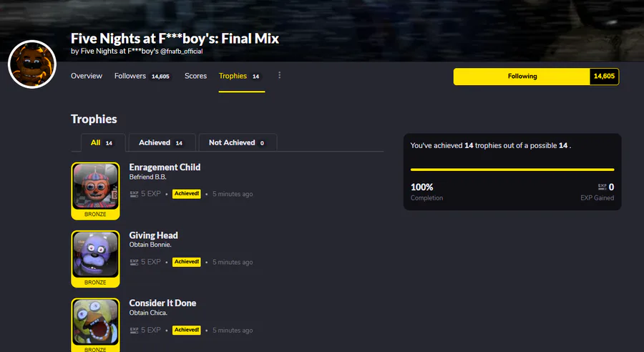Image resolution: width=644 pixels, height=352 pixels.
Task: Click the Freddy game avatar icon
Action: coord(32,64)
